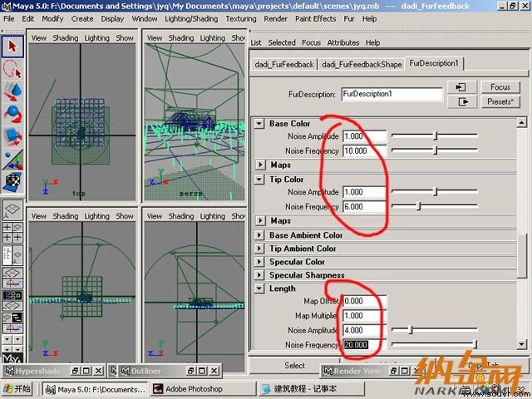Open the File menu
The height and width of the screenshot is (399, 532).
9,18
